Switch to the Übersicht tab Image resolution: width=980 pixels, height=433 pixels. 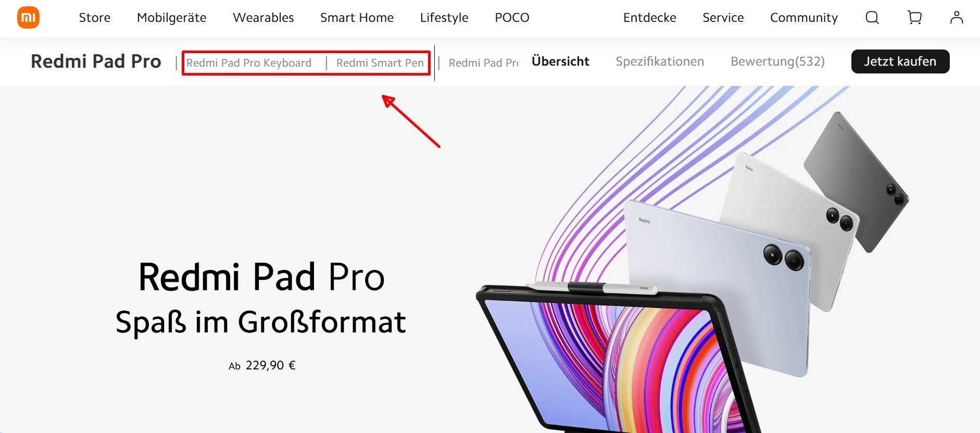(560, 61)
